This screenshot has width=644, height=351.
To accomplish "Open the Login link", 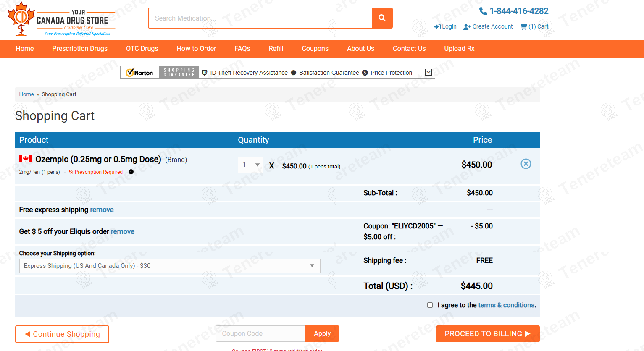I will click(445, 26).
